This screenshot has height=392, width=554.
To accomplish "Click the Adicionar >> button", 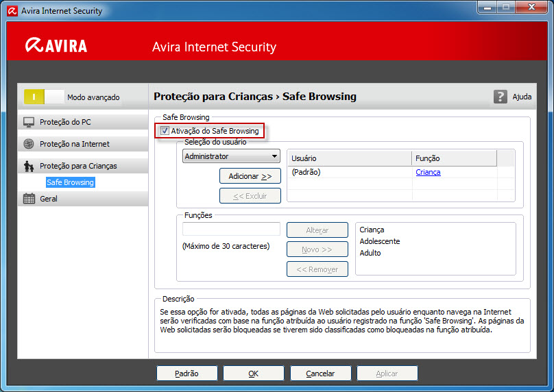I will point(250,176).
